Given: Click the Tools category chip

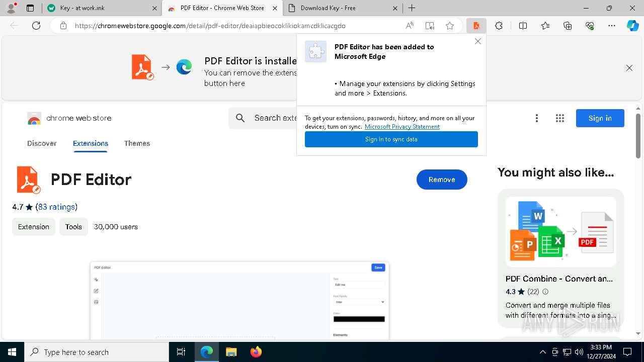Looking at the screenshot, I should (73, 227).
